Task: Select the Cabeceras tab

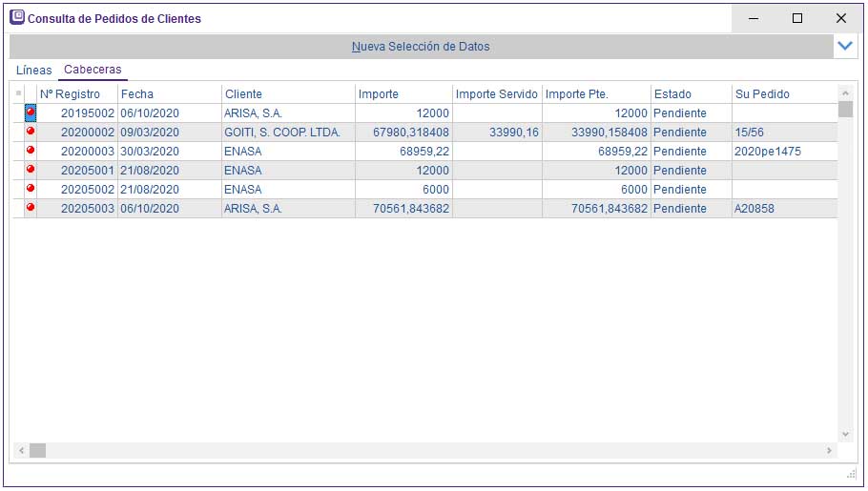Action: coord(93,71)
